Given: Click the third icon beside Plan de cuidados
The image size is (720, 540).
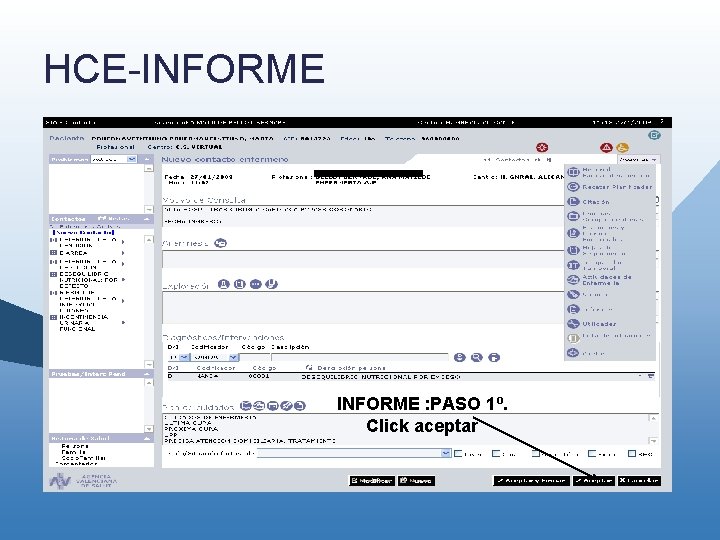Looking at the screenshot, I should pos(273,405).
